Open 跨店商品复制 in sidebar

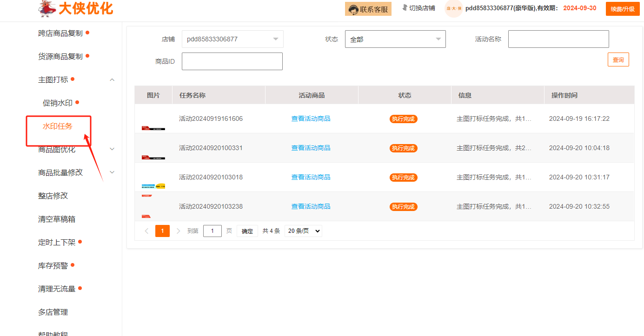tap(60, 33)
